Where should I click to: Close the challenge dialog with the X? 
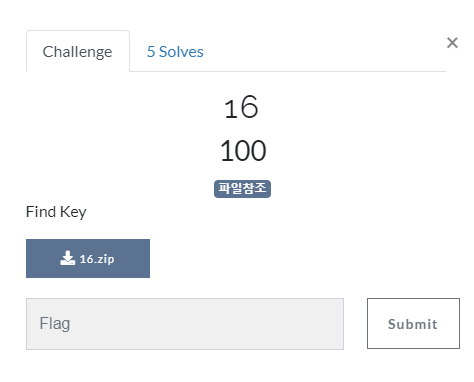(452, 43)
